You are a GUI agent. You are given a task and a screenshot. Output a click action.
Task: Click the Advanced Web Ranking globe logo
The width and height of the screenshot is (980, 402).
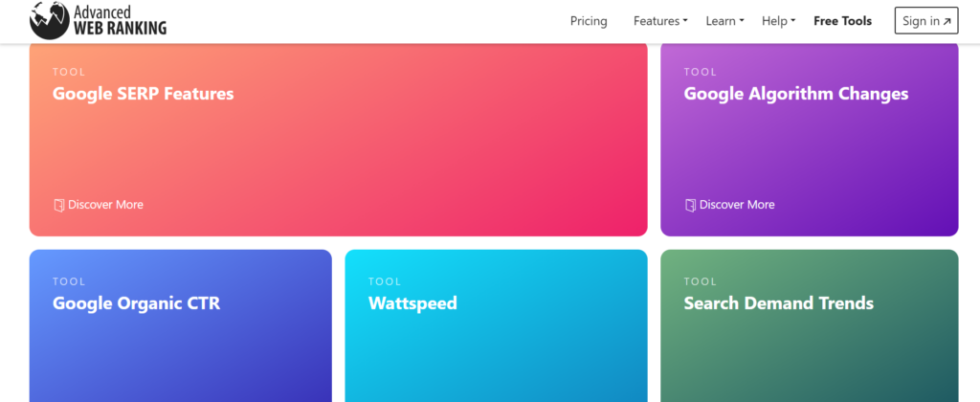pyautogui.click(x=50, y=21)
